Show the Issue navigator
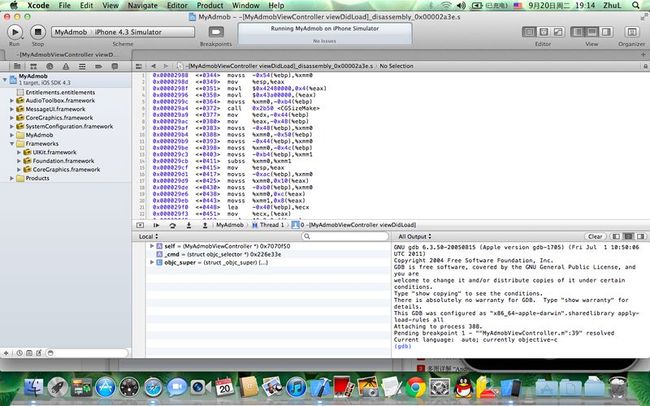The height and width of the screenshot is (406, 650). pyautogui.click(x=66, y=66)
